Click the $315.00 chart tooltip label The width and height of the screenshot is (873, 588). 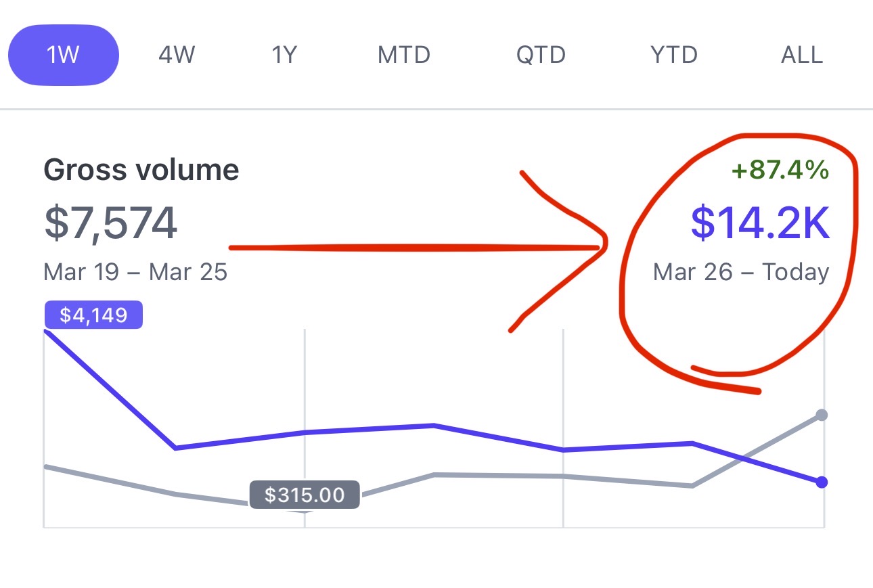(x=305, y=495)
